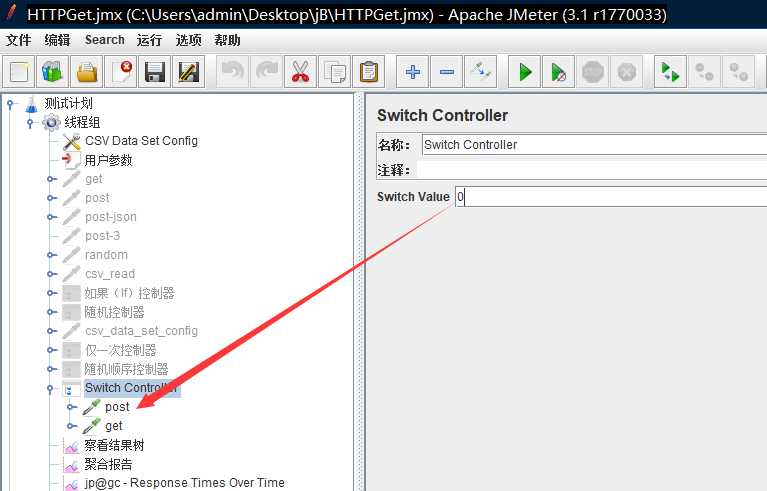The image size is (767, 491).
Task: Click the Undo arrow icon
Action: click(x=232, y=72)
